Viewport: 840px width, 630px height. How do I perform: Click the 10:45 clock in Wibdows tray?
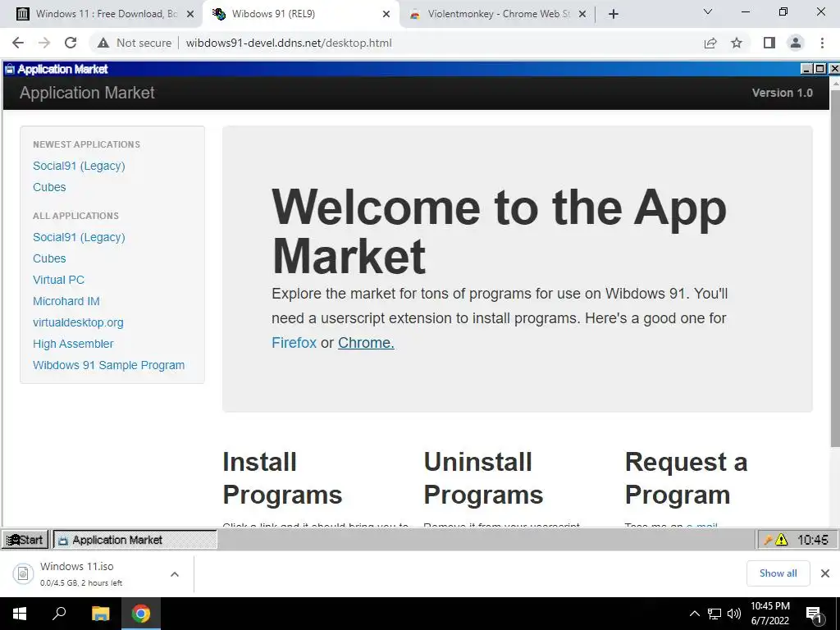[813, 540]
